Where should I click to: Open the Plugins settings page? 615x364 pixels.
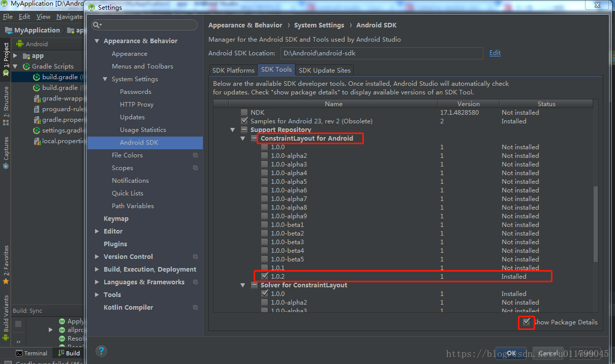click(x=115, y=244)
